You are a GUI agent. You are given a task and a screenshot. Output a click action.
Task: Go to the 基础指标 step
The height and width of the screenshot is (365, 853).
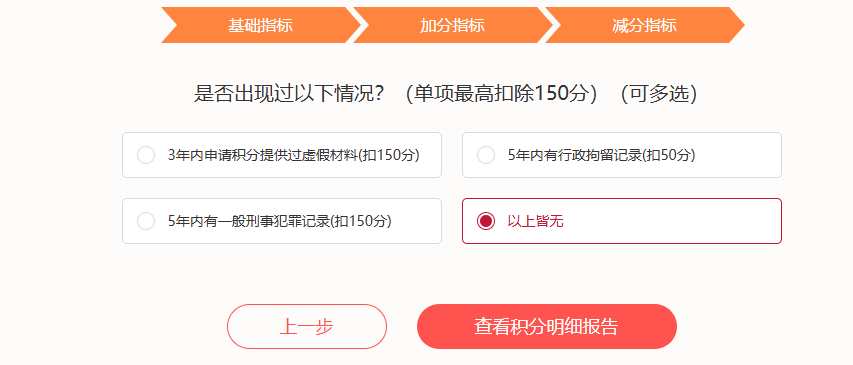click(260, 25)
